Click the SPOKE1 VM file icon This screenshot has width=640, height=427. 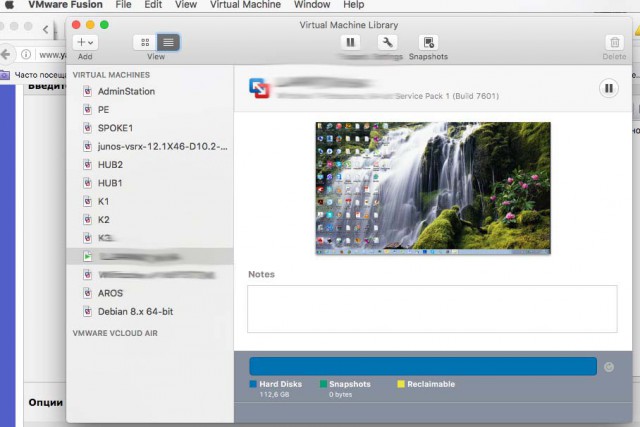tap(87, 128)
